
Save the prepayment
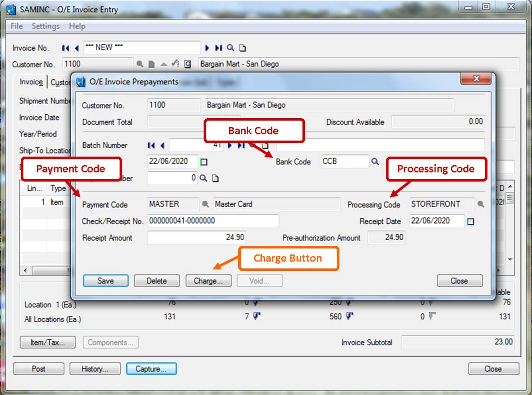pos(105,281)
